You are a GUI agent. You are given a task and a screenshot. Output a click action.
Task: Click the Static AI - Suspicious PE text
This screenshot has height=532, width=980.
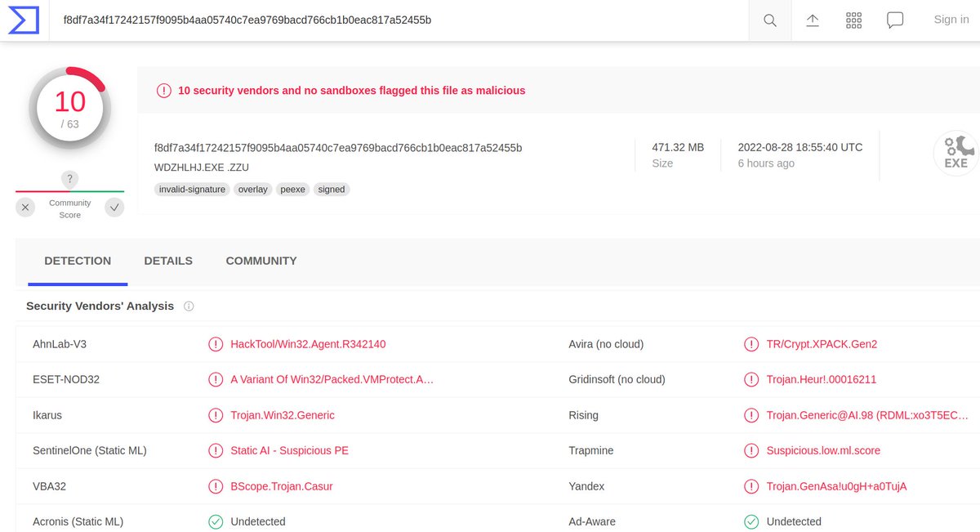(x=289, y=450)
